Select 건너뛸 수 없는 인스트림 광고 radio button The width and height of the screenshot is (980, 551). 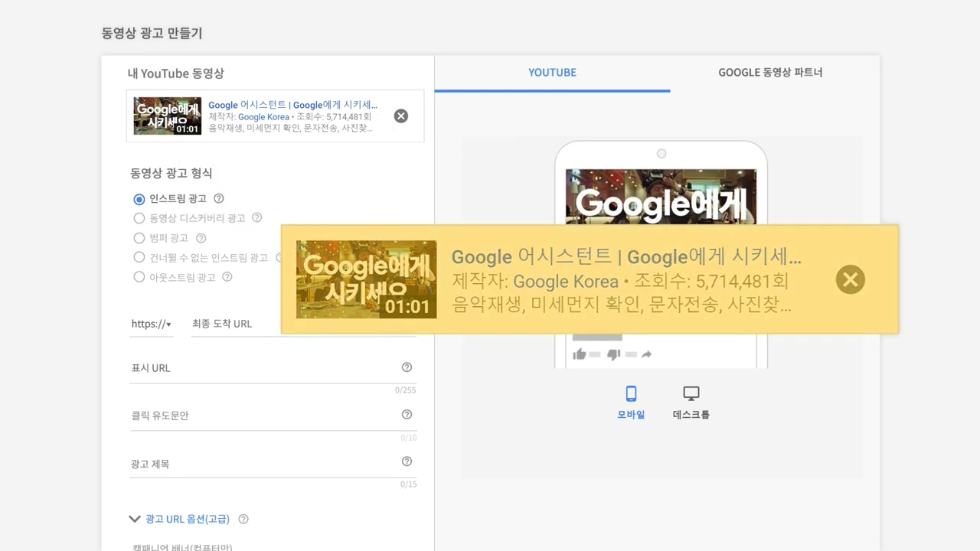pos(139,257)
